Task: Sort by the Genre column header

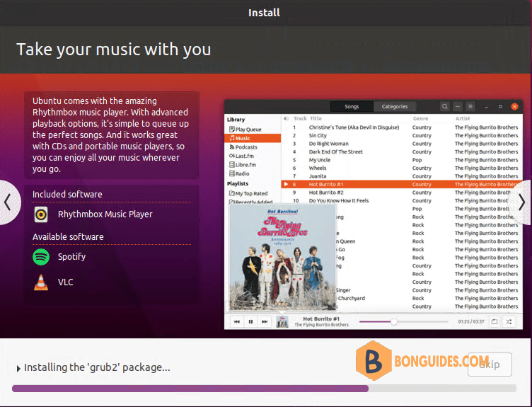Action: [420, 118]
